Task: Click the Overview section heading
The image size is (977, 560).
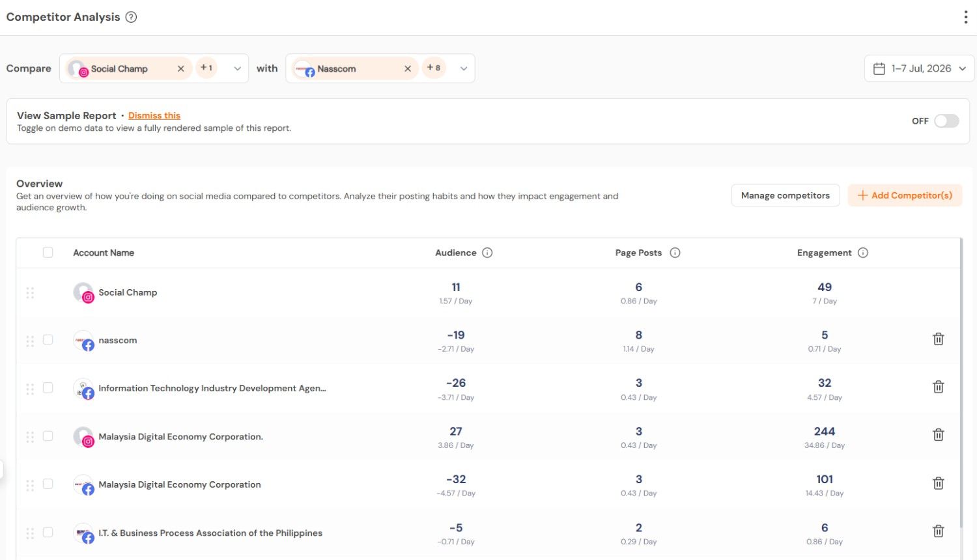Action: [40, 184]
